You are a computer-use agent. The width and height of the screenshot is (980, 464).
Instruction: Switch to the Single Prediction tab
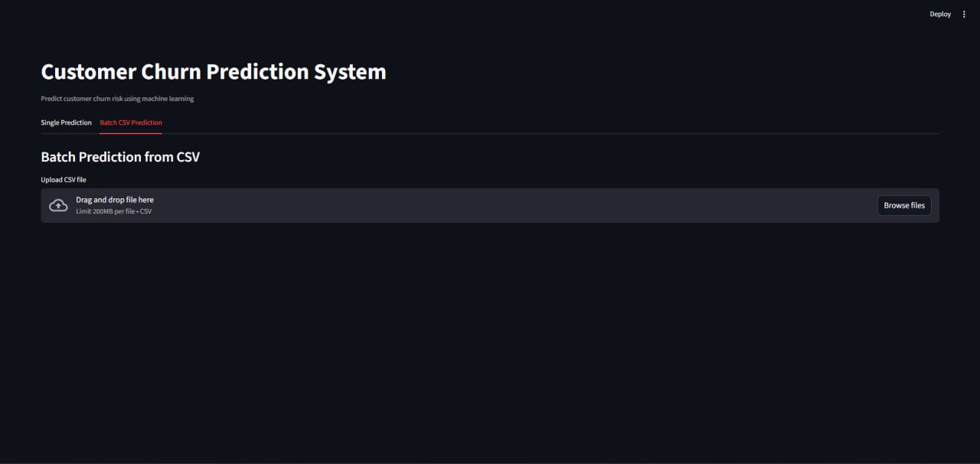click(x=66, y=123)
